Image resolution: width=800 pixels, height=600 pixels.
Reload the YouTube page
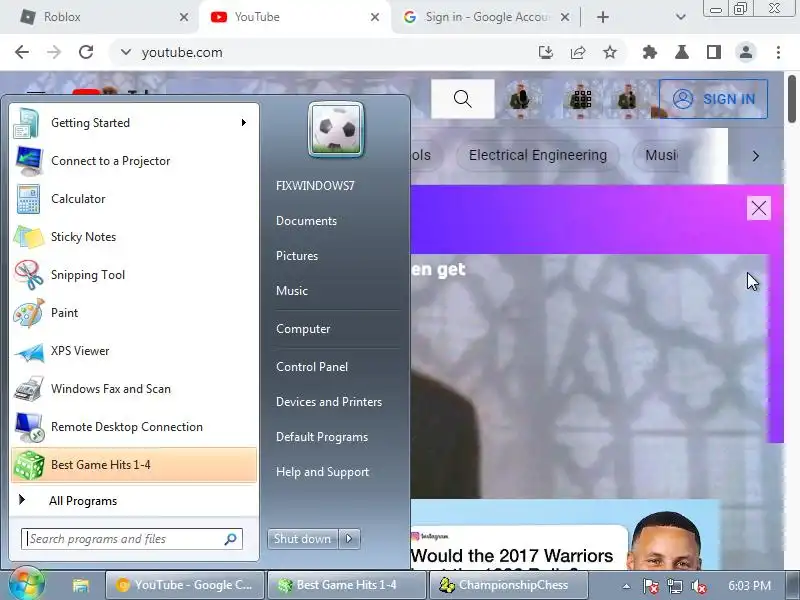click(86, 52)
